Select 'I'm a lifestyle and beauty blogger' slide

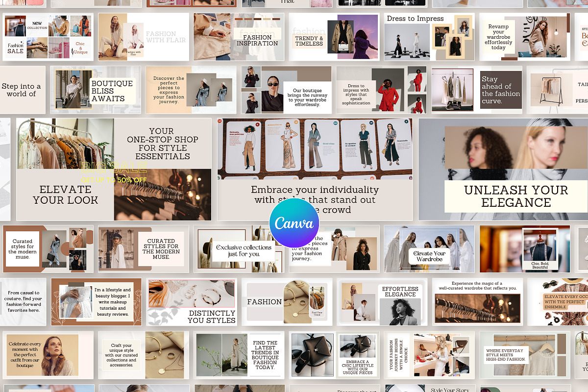pyautogui.click(x=96, y=302)
